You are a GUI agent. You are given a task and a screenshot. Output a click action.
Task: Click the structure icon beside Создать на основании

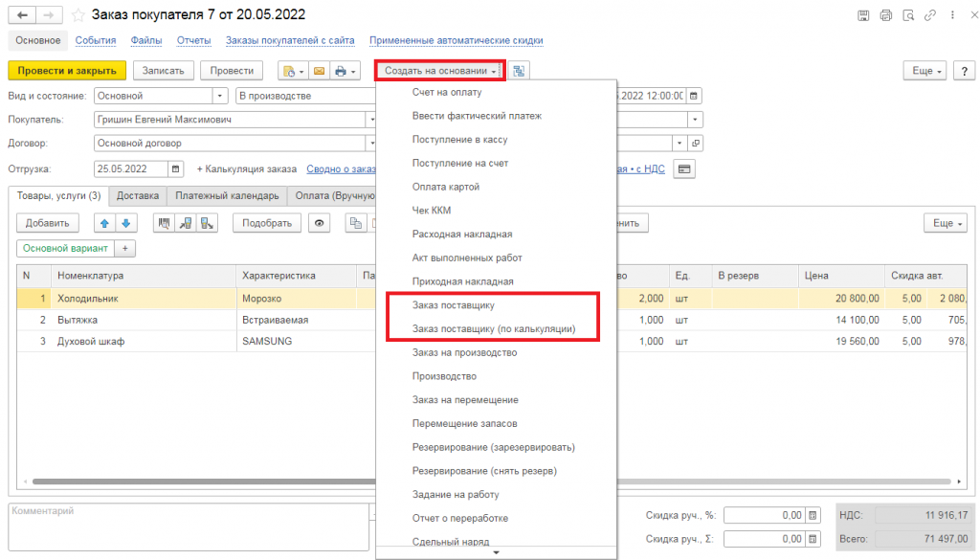519,71
